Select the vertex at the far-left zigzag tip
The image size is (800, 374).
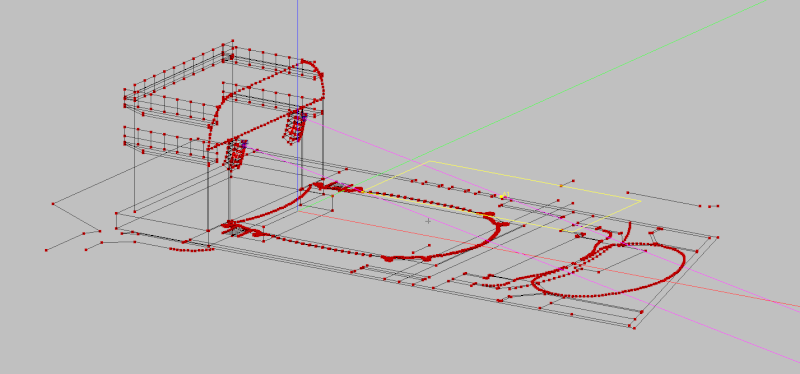[53, 204]
